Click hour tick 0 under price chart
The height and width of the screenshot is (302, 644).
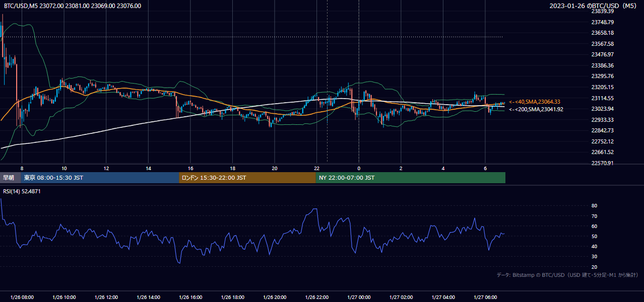[359, 168]
